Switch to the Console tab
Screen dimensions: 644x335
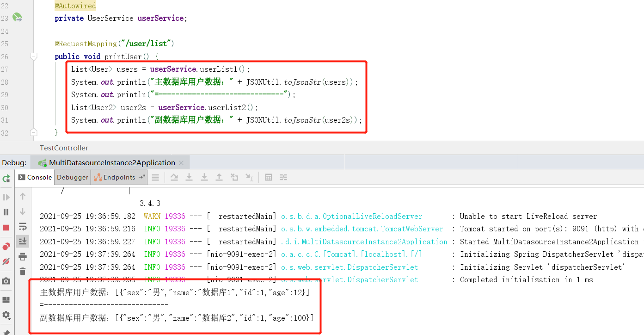pos(35,177)
